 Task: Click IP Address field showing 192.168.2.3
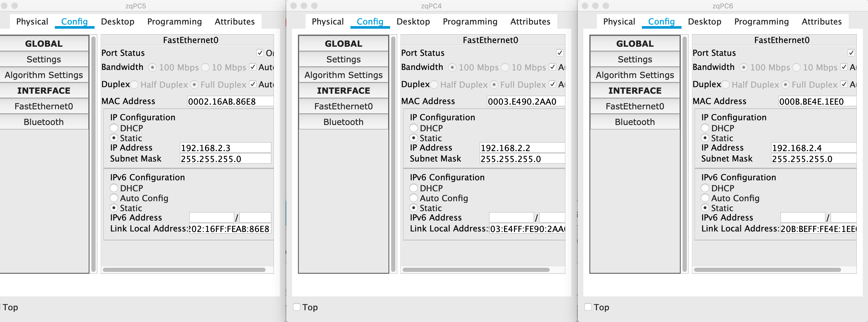click(225, 148)
